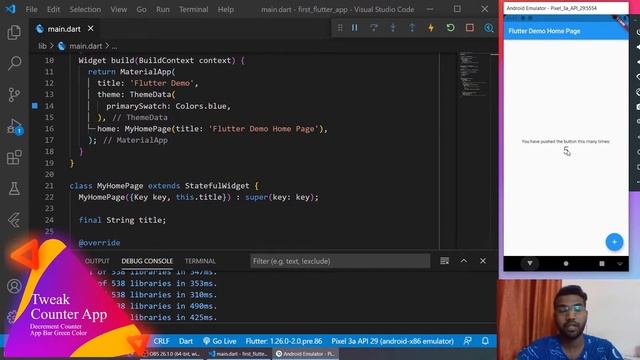Open feedback icon in status bar
Viewport: 640px width, 360px height.
click(x=467, y=341)
